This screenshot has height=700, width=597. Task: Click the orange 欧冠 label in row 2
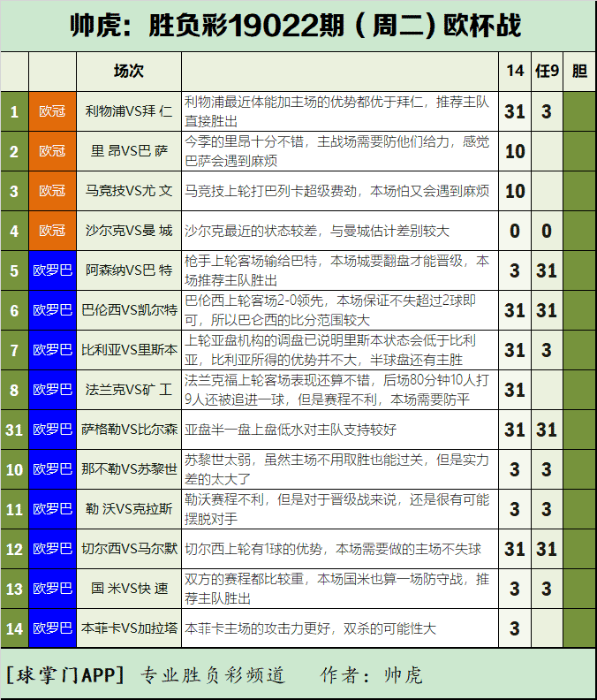[52, 151]
